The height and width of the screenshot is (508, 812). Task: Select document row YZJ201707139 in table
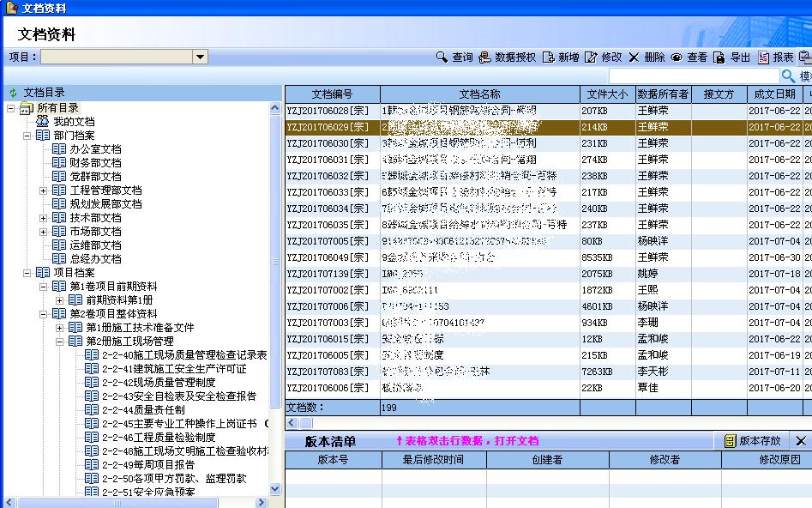(x=328, y=274)
